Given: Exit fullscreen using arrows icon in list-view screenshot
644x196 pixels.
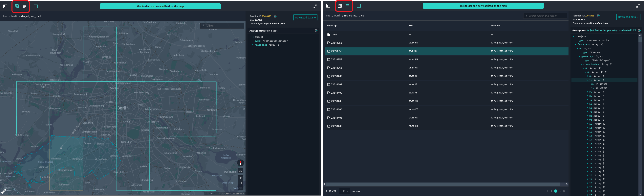Looking at the screenshot, I should [x=638, y=6].
